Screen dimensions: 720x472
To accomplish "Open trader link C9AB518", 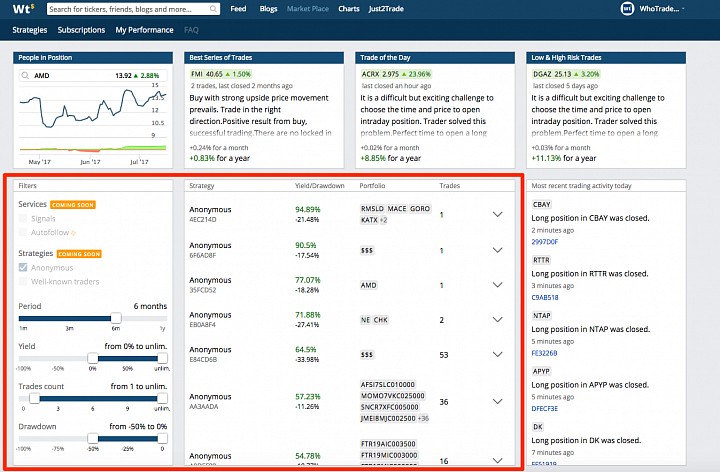I will click(x=545, y=298).
